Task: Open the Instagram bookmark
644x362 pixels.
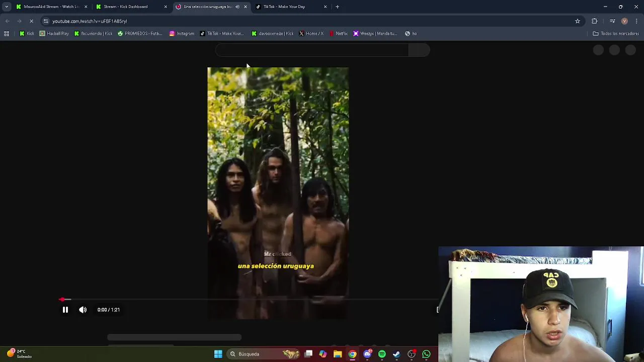Action: coord(182,34)
